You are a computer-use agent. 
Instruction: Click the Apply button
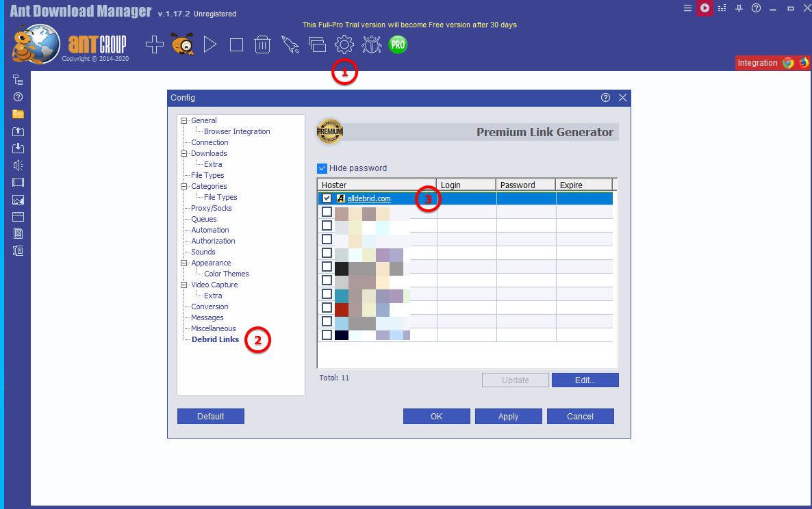click(x=509, y=417)
